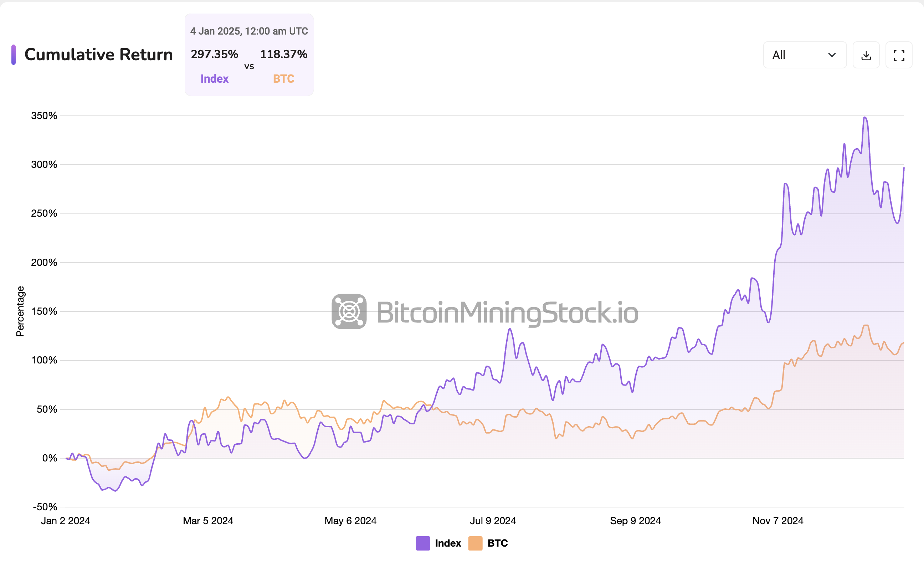Click the Nov 7 2024 axis label

click(x=778, y=521)
